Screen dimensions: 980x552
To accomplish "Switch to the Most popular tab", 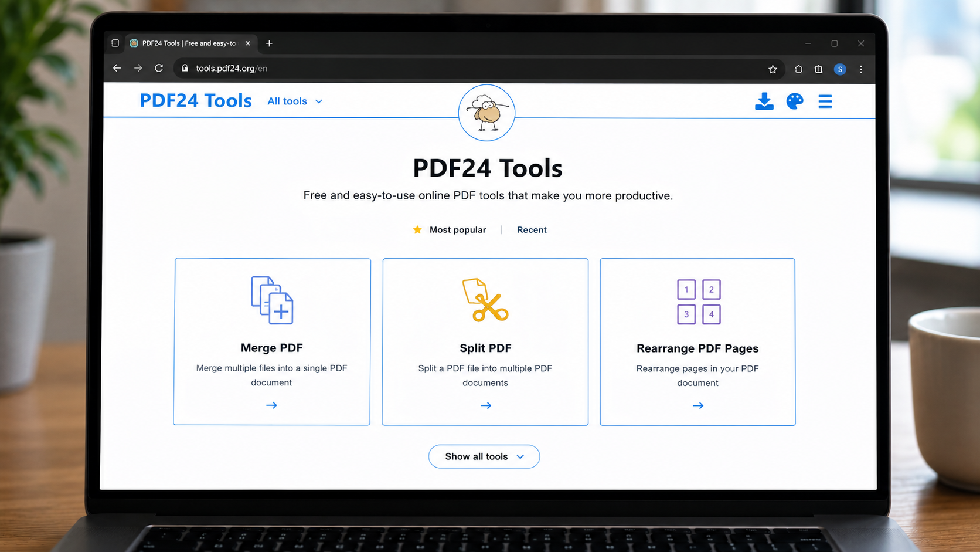I will click(x=458, y=230).
